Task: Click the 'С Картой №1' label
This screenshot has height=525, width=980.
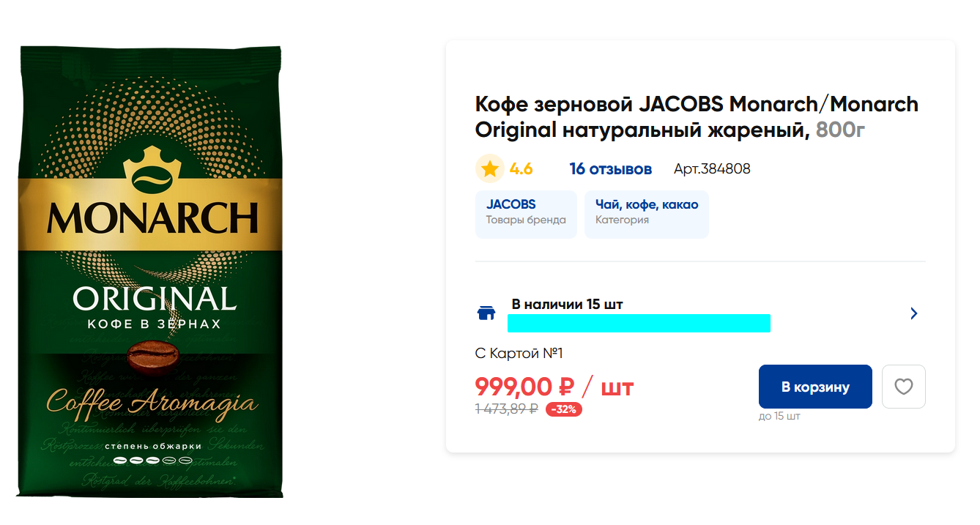Action: 519,354
